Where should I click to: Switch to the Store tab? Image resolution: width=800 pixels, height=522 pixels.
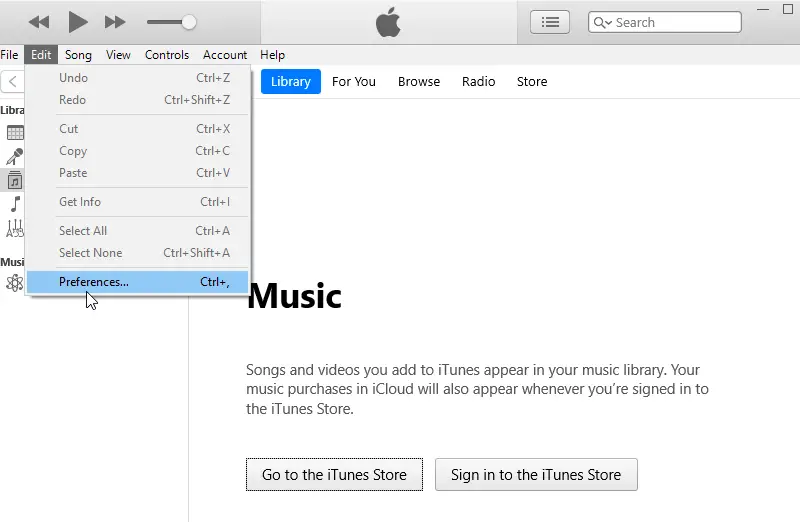[532, 82]
